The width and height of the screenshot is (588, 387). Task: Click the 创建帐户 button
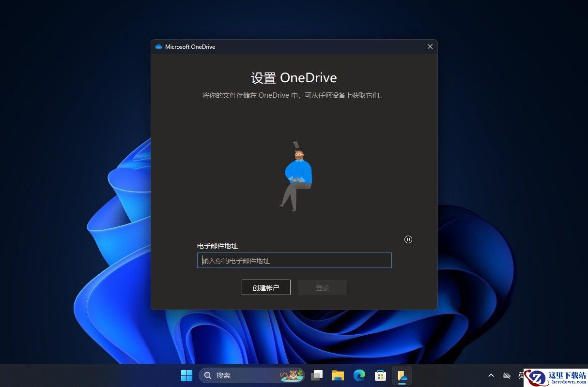pyautogui.click(x=266, y=287)
